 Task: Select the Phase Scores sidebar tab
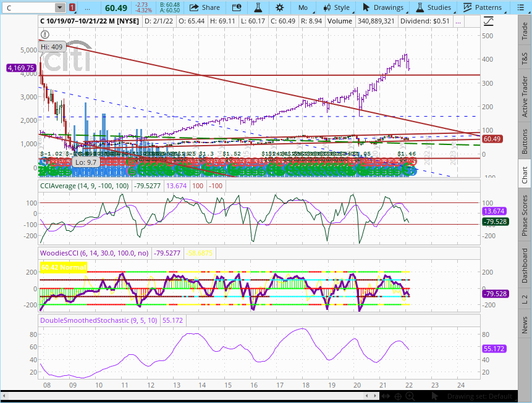click(525, 215)
